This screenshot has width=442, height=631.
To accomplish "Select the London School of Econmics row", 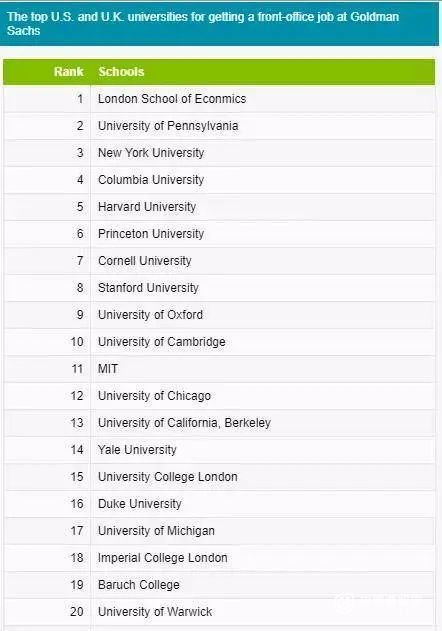I will 219,99.
